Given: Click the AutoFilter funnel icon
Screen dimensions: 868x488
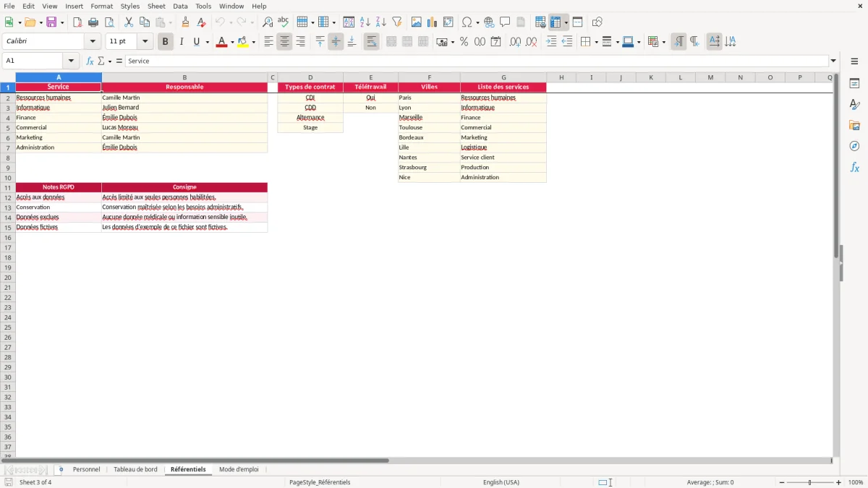Looking at the screenshot, I should (397, 22).
